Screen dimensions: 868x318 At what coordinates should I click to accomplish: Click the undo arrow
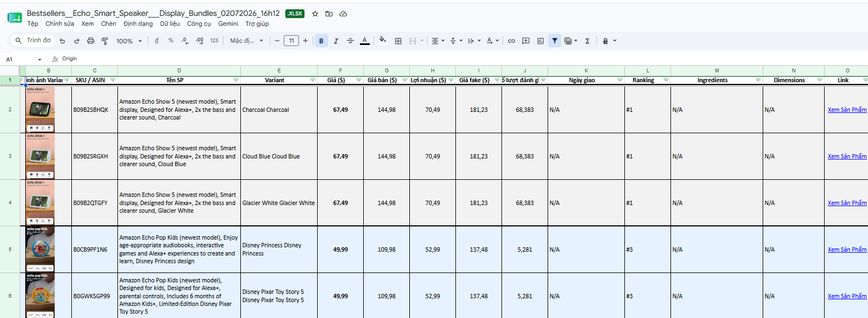pyautogui.click(x=62, y=41)
